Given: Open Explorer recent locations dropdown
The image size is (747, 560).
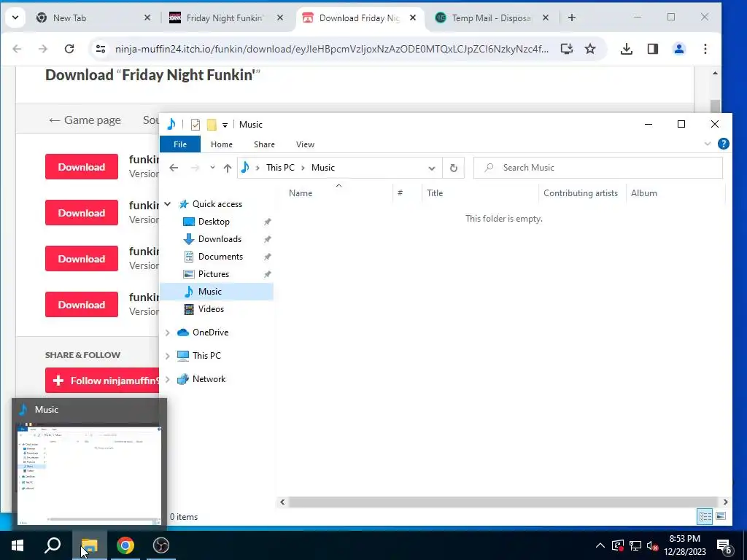Looking at the screenshot, I should (x=212, y=168).
